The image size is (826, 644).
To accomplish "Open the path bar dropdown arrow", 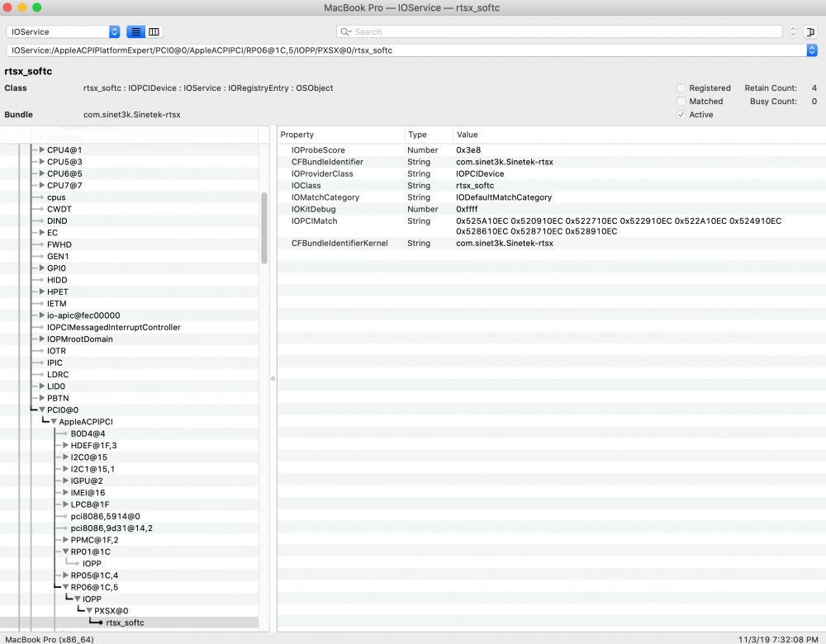I will pos(812,50).
